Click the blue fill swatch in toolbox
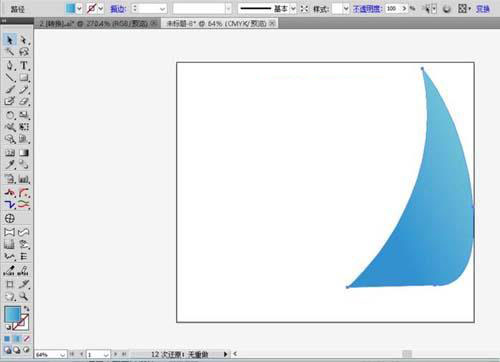The height and width of the screenshot is (362, 500). 12,315
